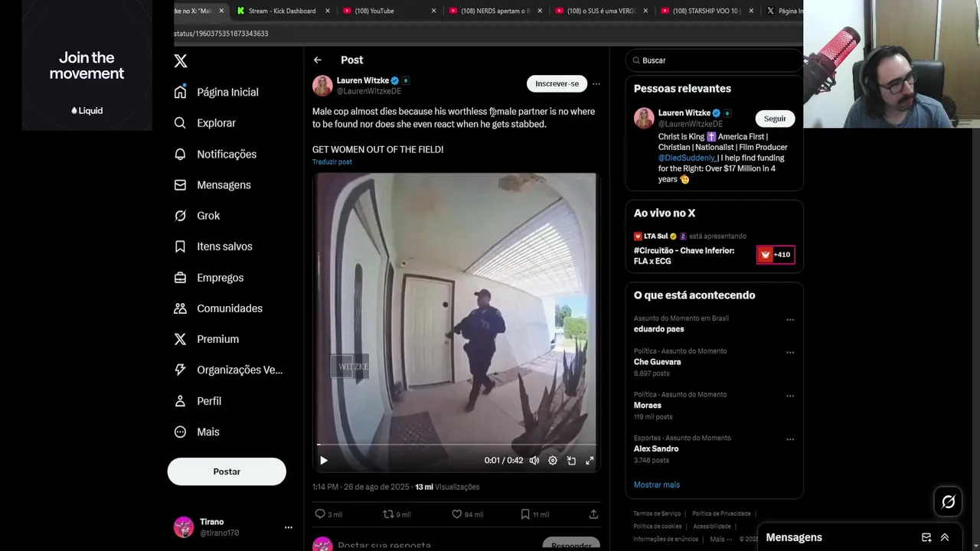Like the post with 94 mil heart
Viewport: 980px width, 551px height.
point(456,514)
